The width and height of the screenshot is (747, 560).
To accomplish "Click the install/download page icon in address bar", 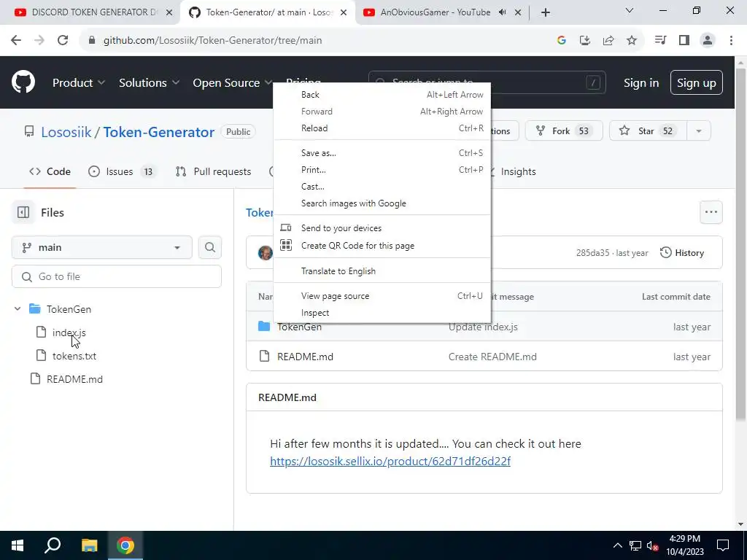I will 585,41.
